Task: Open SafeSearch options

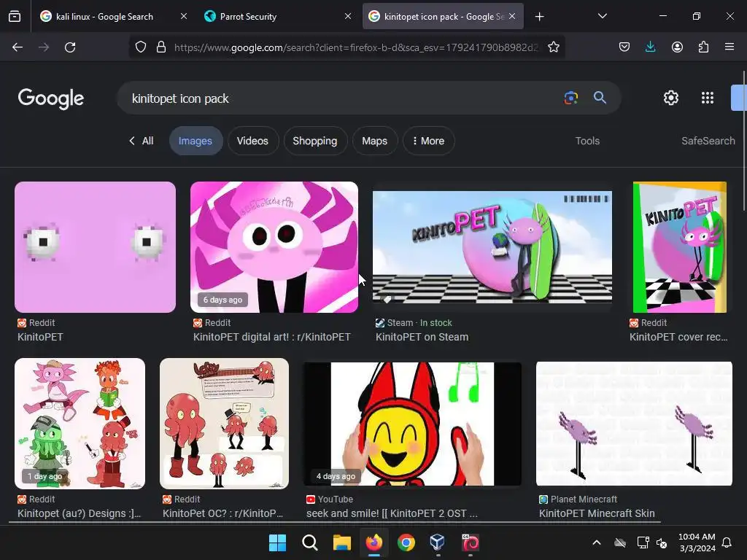Action: pyautogui.click(x=708, y=141)
